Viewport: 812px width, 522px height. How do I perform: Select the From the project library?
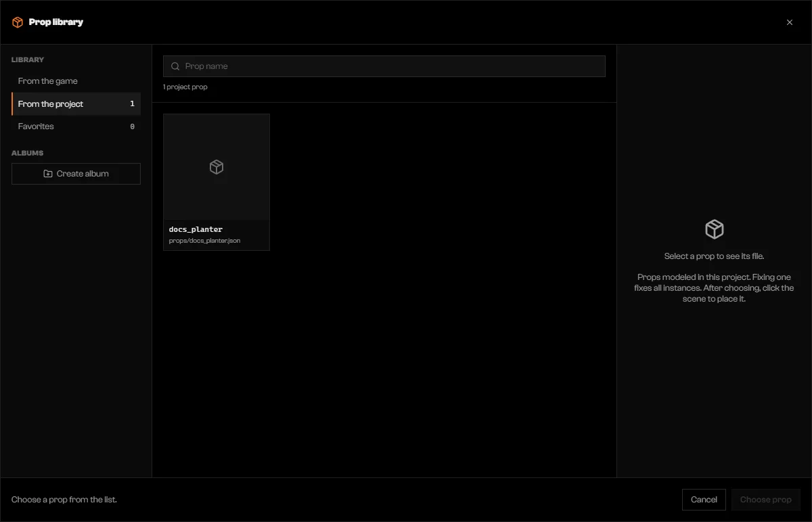click(x=76, y=104)
